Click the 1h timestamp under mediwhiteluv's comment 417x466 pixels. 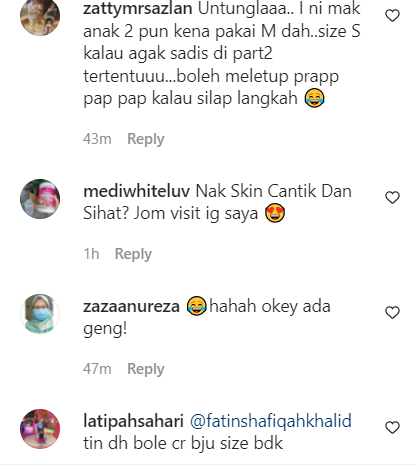pyautogui.click(x=91, y=254)
